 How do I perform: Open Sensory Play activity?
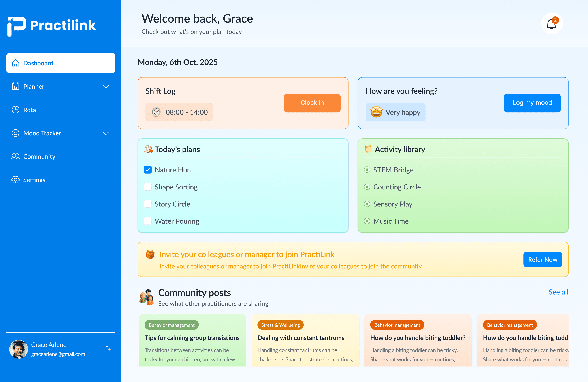[x=393, y=204]
